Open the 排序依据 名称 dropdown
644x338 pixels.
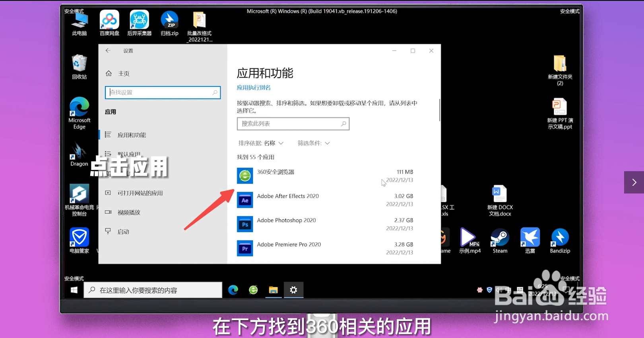[261, 143]
